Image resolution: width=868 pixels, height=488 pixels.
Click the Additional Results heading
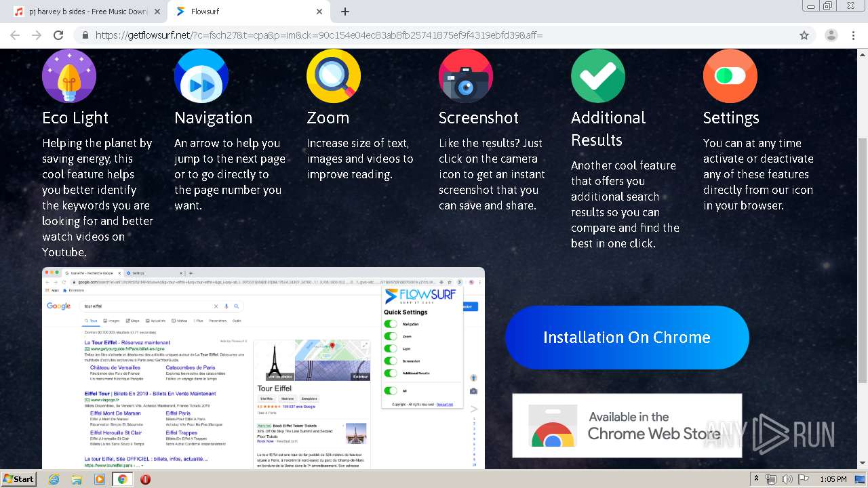[608, 129]
